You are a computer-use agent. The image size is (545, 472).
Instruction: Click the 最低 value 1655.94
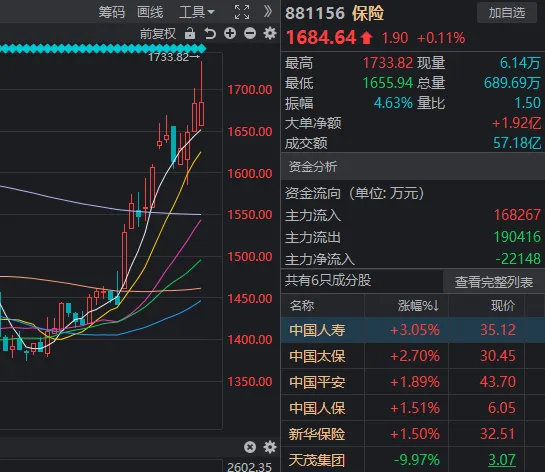388,83
